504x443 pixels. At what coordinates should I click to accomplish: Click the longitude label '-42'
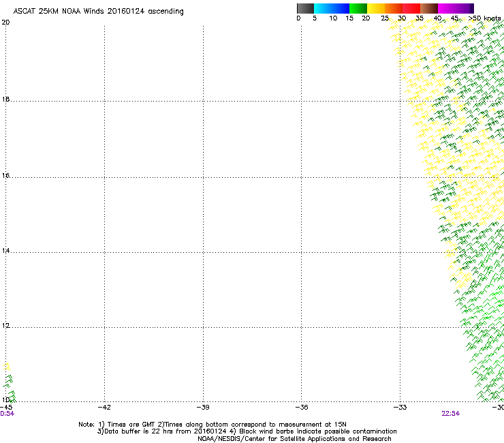104,408
